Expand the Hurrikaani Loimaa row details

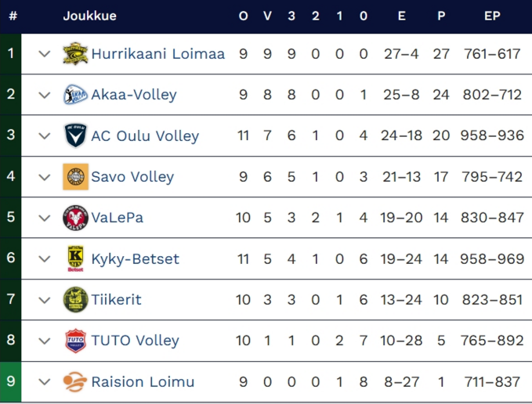click(44, 54)
